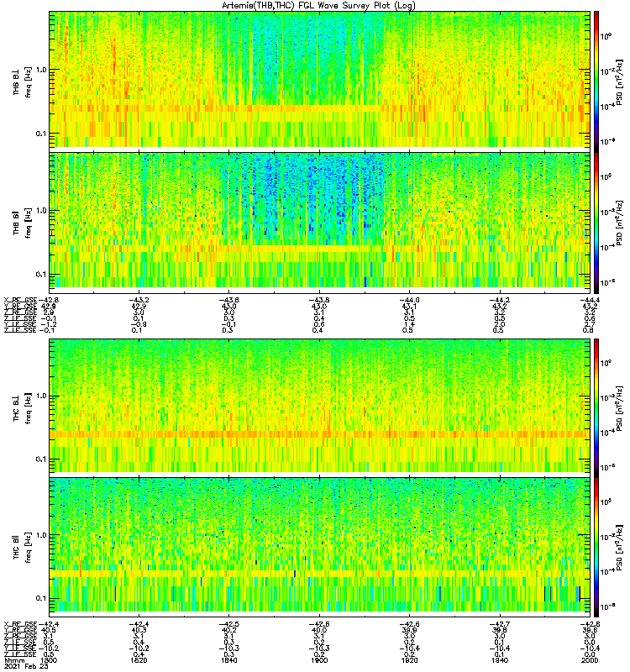Viewport: 630px width, 672px height.
Task: Click the color bar beside THB B-perpendicular panel
Action: click(x=596, y=81)
